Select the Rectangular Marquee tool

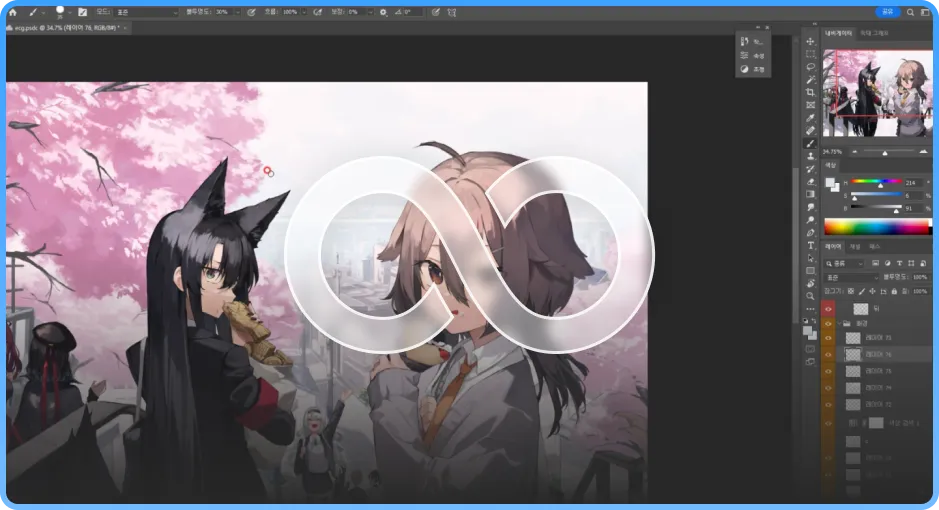click(810, 54)
